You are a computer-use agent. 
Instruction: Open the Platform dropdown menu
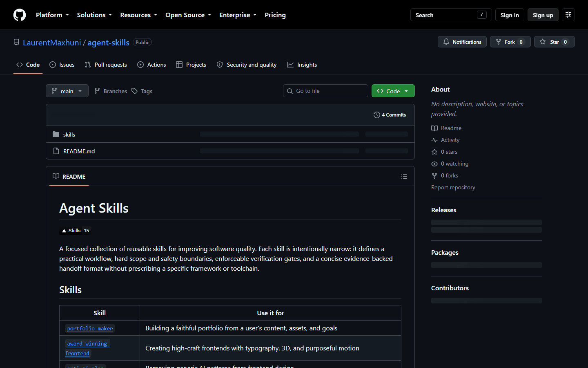pos(52,15)
